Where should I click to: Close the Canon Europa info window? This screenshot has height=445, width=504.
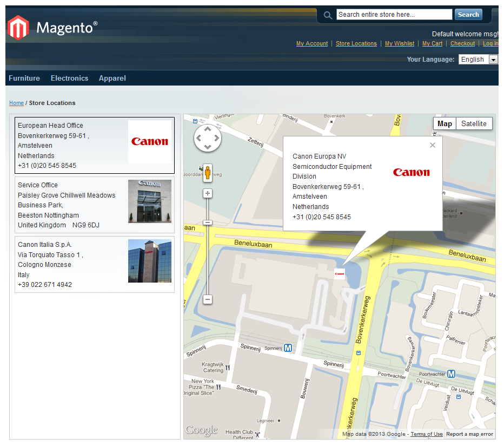coord(433,145)
